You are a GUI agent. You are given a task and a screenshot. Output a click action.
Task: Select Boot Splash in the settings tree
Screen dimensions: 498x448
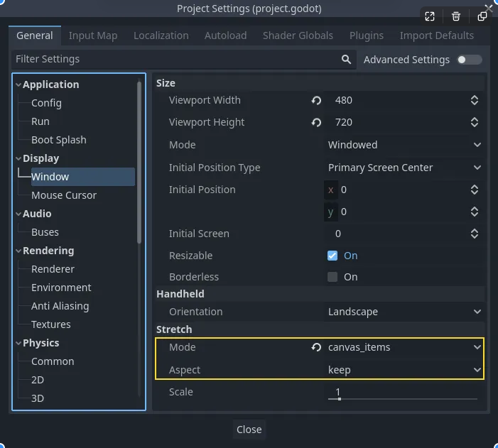coord(59,140)
